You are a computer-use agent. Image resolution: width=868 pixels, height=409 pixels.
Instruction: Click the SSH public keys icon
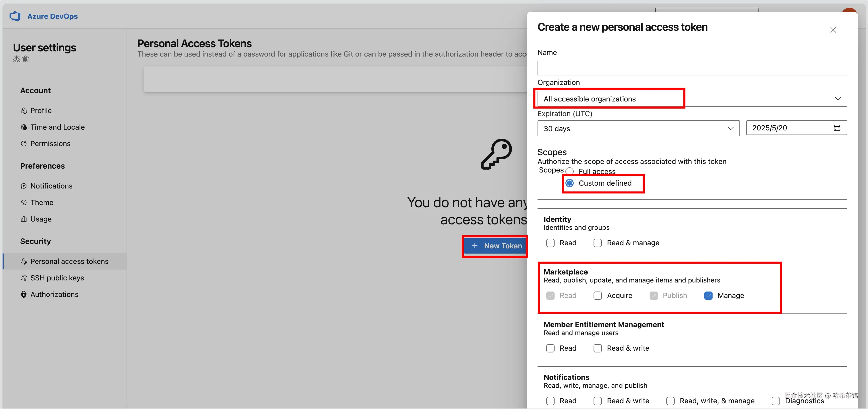[x=23, y=278]
